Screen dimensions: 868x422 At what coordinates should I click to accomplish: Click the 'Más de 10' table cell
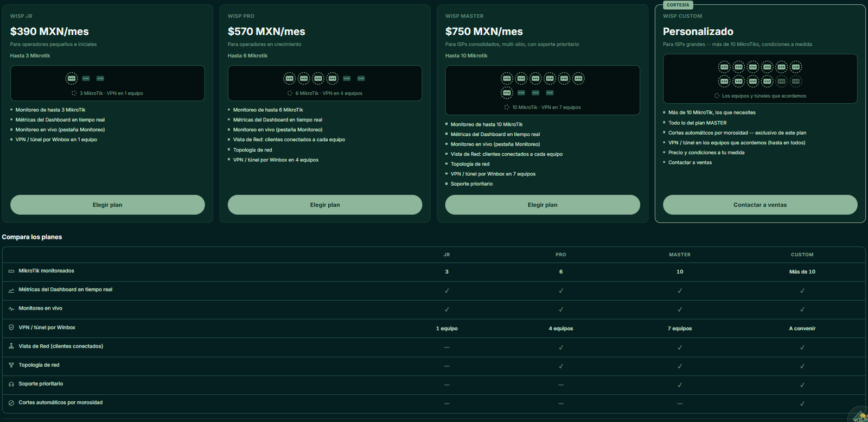pyautogui.click(x=802, y=272)
